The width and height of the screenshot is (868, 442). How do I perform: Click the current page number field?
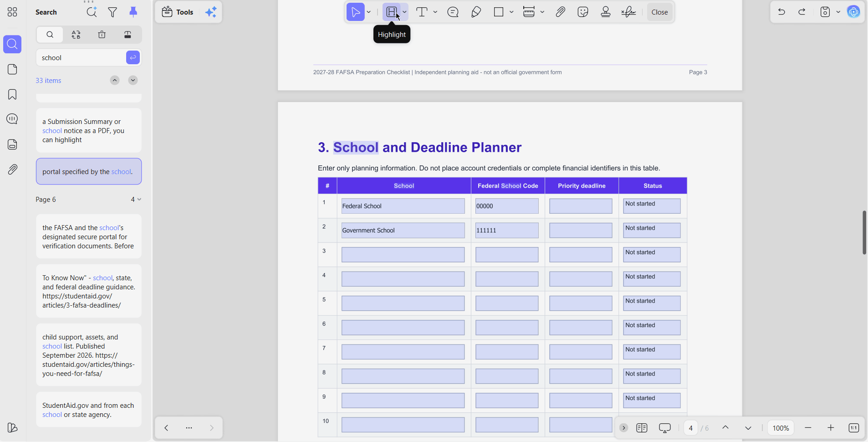coord(691,428)
